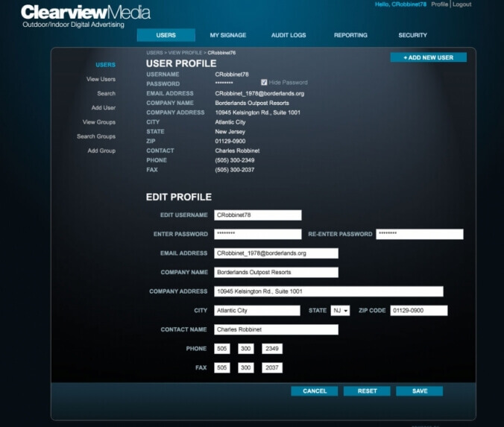Screen dimensions: 504x427
Task: Select the Security tab
Action: 412,35
